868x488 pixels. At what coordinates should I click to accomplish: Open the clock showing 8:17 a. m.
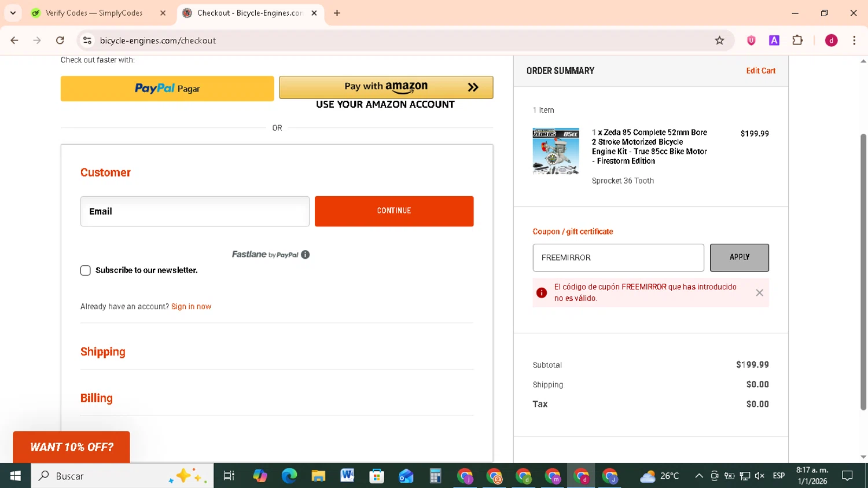pos(812,476)
